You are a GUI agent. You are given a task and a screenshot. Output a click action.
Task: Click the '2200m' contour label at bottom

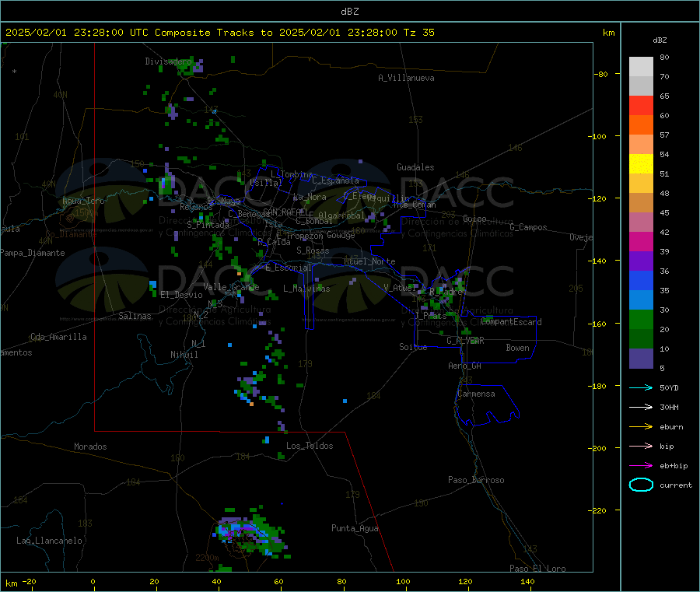pyautogui.click(x=207, y=558)
